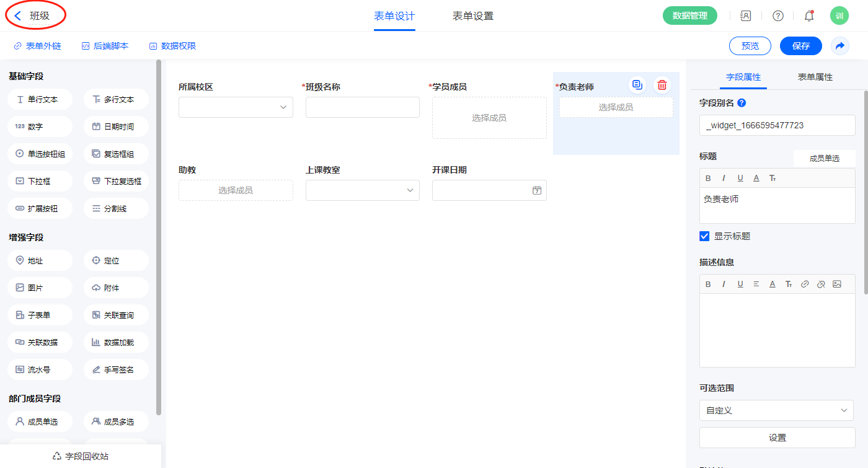Open help via the question mark icon
This screenshot has width=868, height=468.
click(777, 16)
